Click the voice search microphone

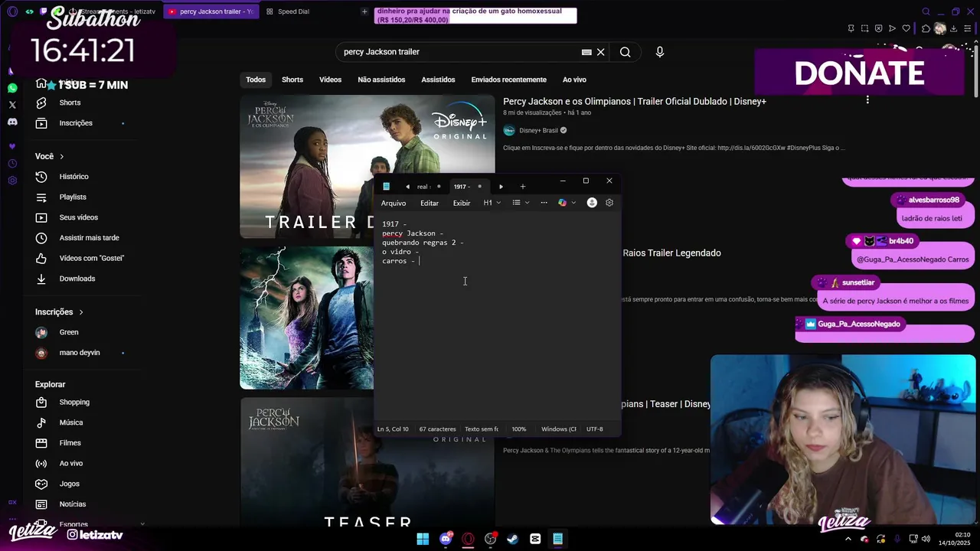(660, 52)
